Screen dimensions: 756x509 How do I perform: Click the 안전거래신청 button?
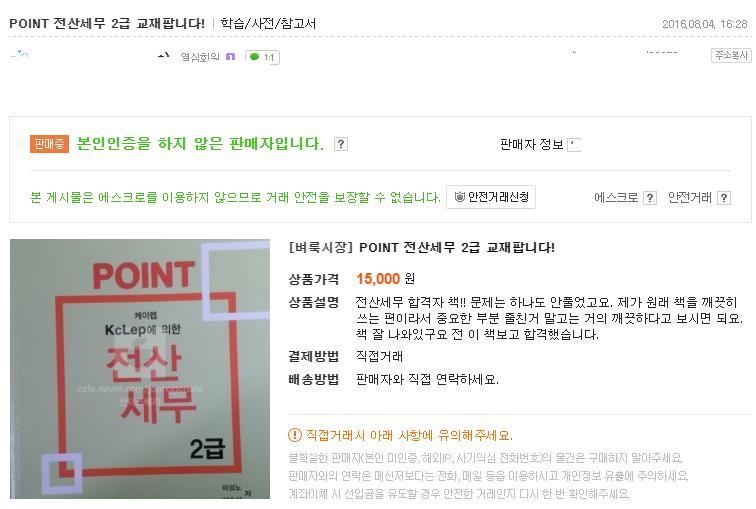491,197
